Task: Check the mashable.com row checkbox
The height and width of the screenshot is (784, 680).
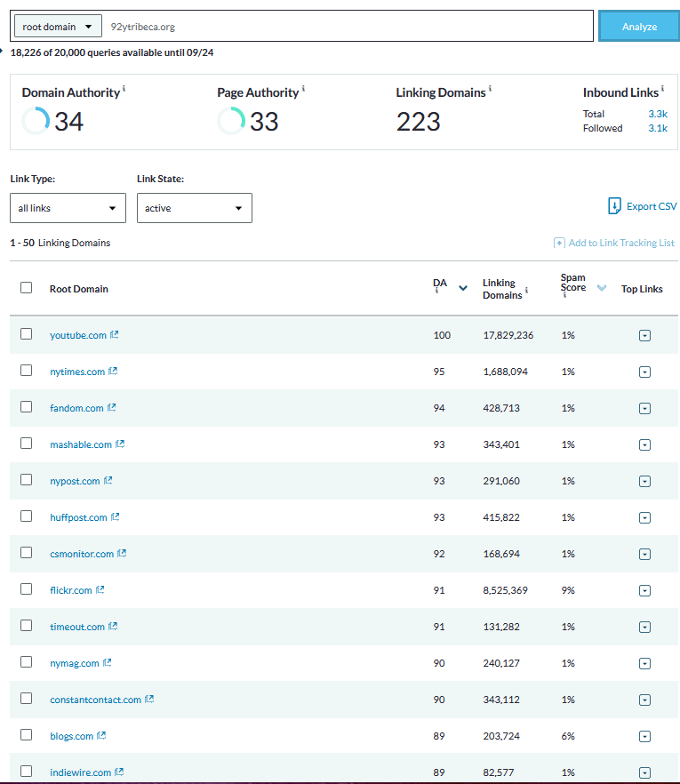Action: [x=26, y=444]
